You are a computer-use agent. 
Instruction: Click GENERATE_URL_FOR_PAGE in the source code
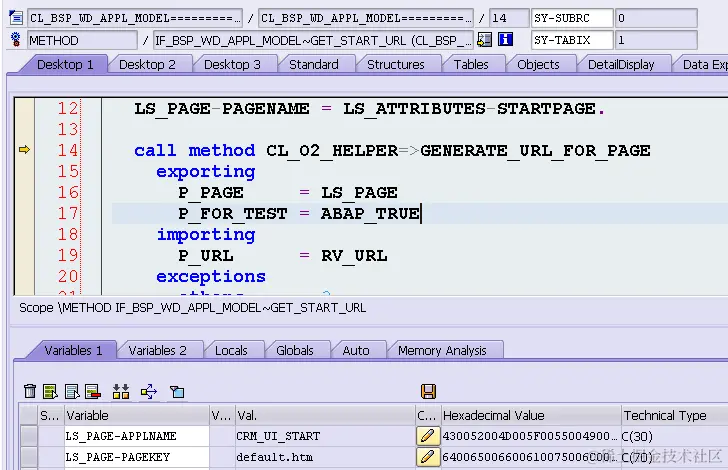coord(535,150)
